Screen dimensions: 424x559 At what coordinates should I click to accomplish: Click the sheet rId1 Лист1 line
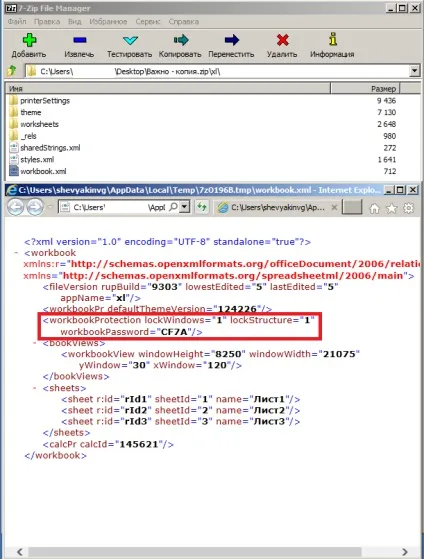tap(180, 399)
